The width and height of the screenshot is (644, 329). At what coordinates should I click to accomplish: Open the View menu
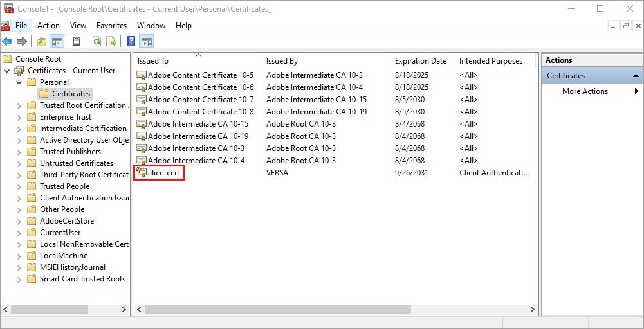pyautogui.click(x=78, y=26)
